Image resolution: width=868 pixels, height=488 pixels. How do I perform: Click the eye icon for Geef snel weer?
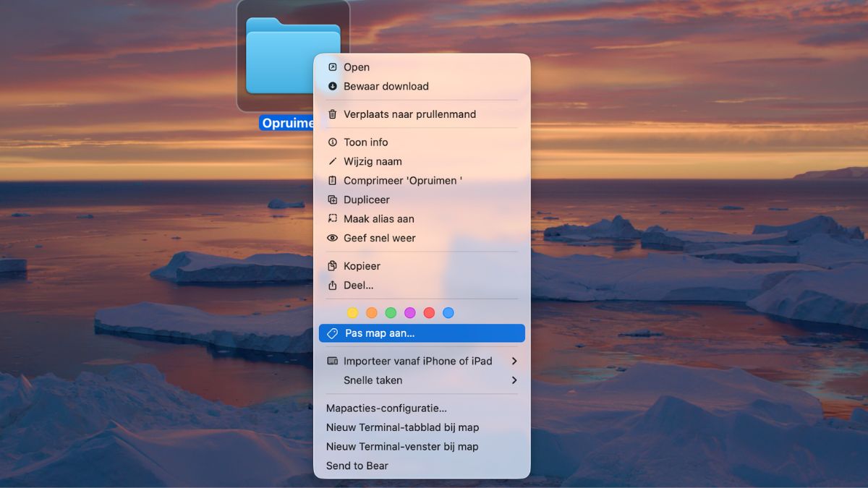tap(333, 238)
